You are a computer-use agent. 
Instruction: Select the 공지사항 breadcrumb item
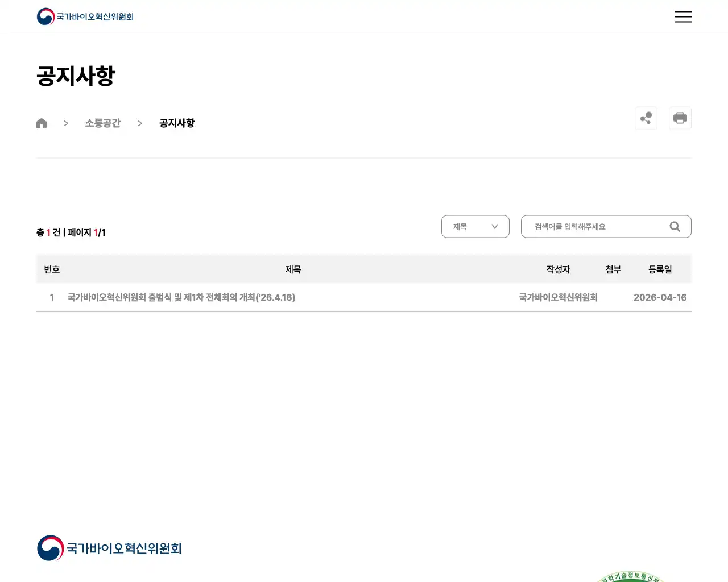[x=177, y=123]
